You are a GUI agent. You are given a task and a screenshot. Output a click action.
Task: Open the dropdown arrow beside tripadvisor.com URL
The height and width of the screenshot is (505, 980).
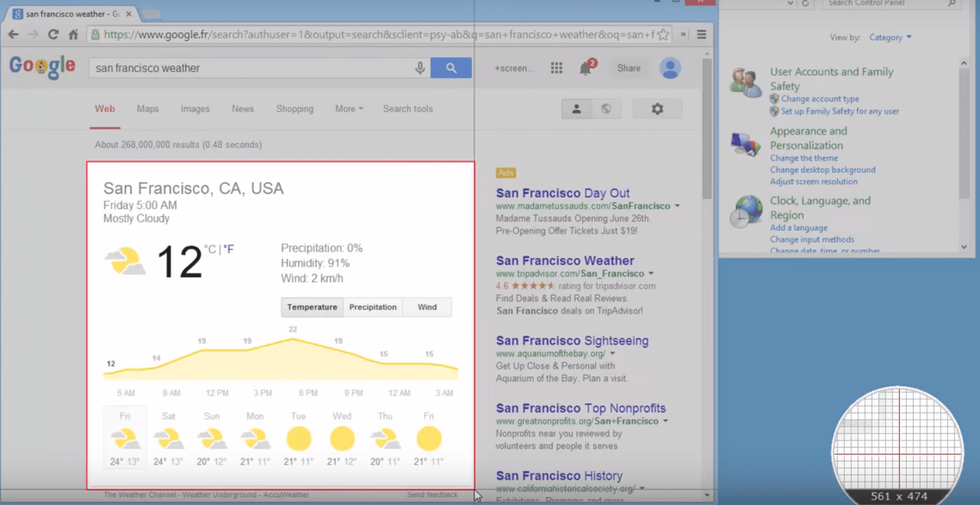(x=651, y=273)
